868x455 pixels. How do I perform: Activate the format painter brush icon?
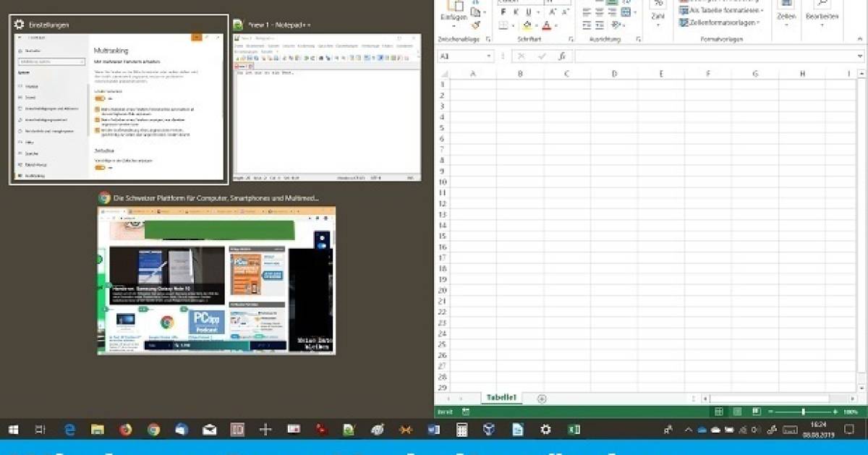(476, 25)
